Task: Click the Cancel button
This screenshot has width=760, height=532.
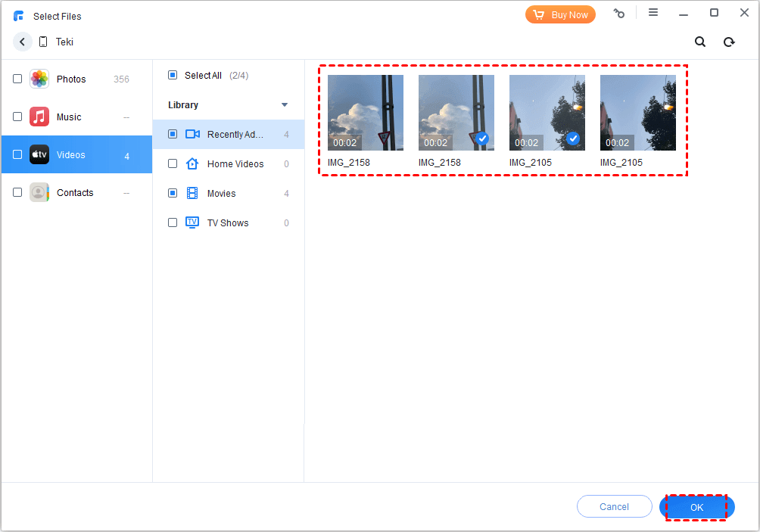Action: tap(614, 506)
